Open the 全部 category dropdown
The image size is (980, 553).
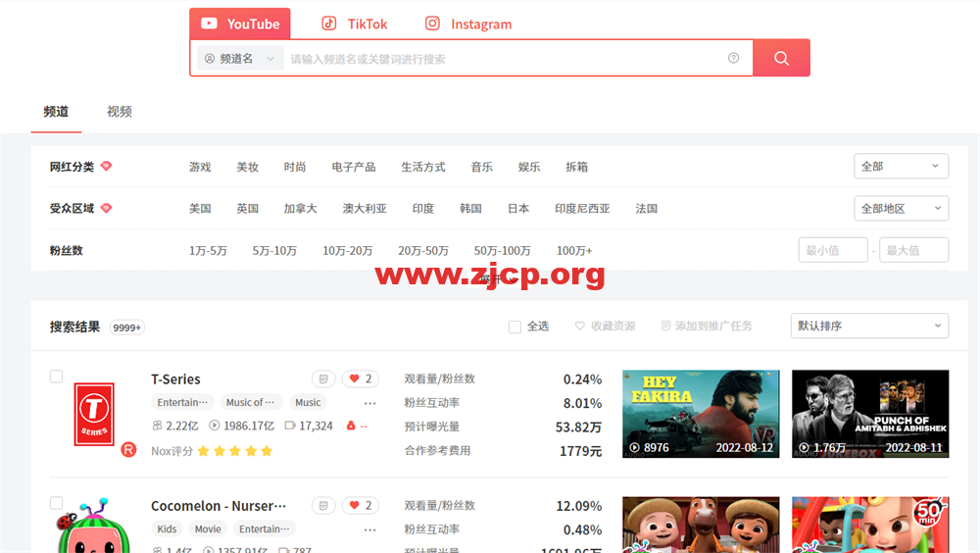point(901,166)
